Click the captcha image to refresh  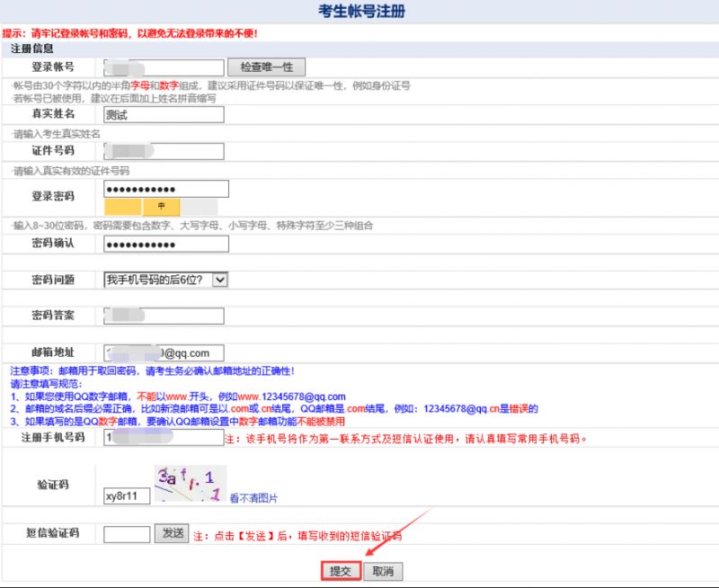click(191, 483)
